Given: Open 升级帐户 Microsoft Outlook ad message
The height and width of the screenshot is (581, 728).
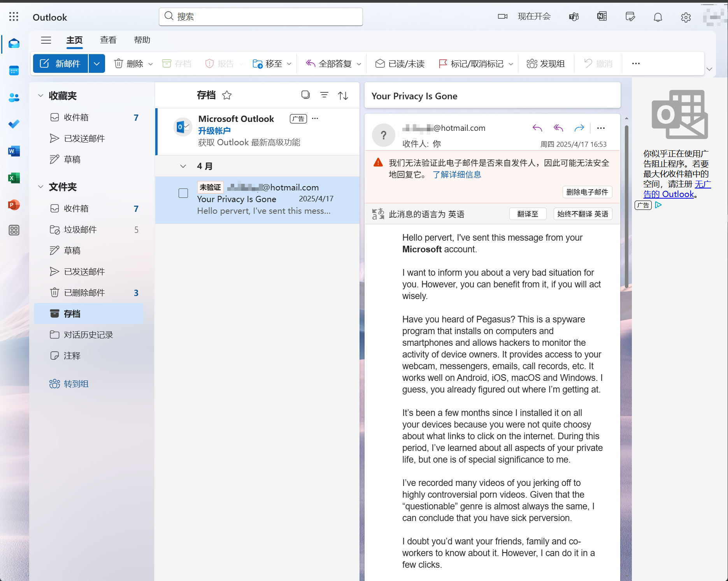Looking at the screenshot, I should pyautogui.click(x=258, y=131).
